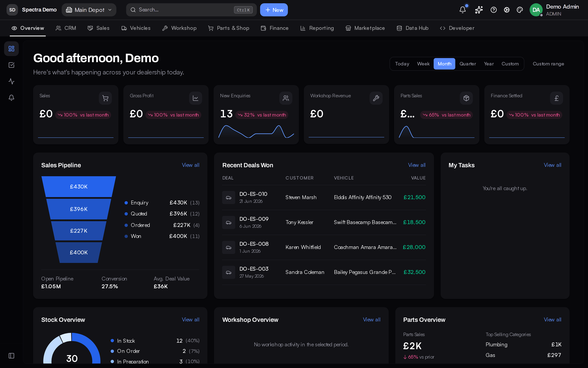Screen dimensions: 588x368
Task: Open the Parts & Shop tab
Action: tap(229, 28)
